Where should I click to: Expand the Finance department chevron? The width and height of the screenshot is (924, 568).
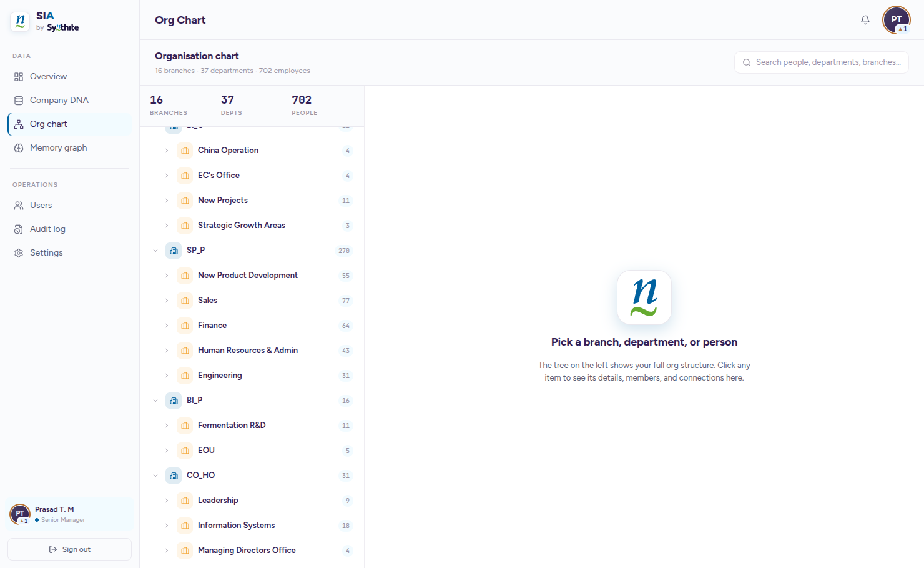point(167,326)
